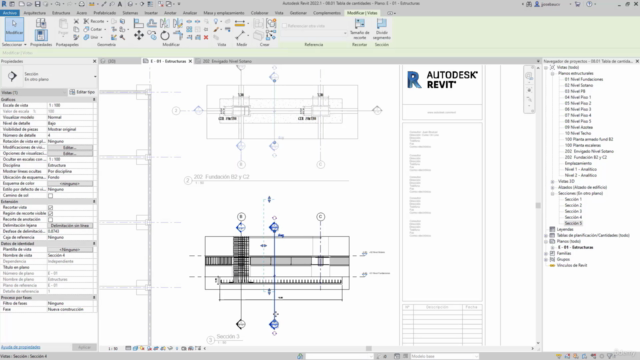
Task: Collapse the Secciones tree node
Action: pyautogui.click(x=553, y=193)
